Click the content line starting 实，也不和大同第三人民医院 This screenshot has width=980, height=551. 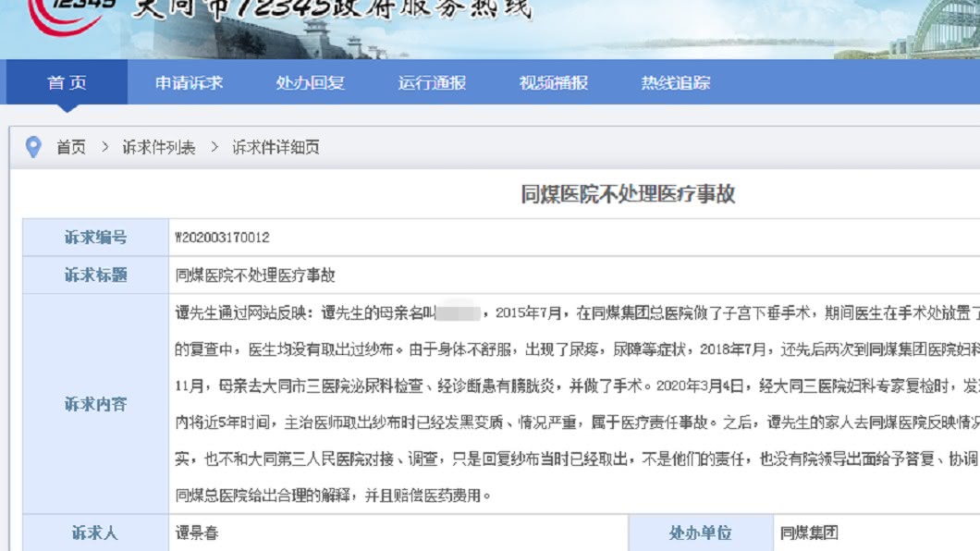point(578,459)
